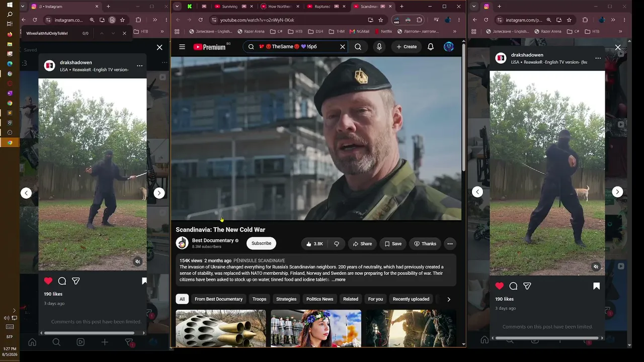
Task: Open post options ellipsis in left Instagram
Action: coord(139,66)
